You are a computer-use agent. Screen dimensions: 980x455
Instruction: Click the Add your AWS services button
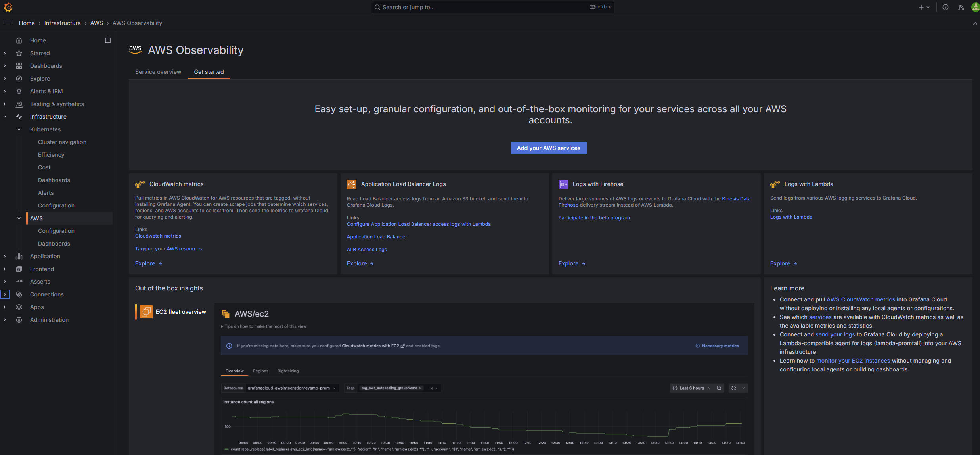548,148
